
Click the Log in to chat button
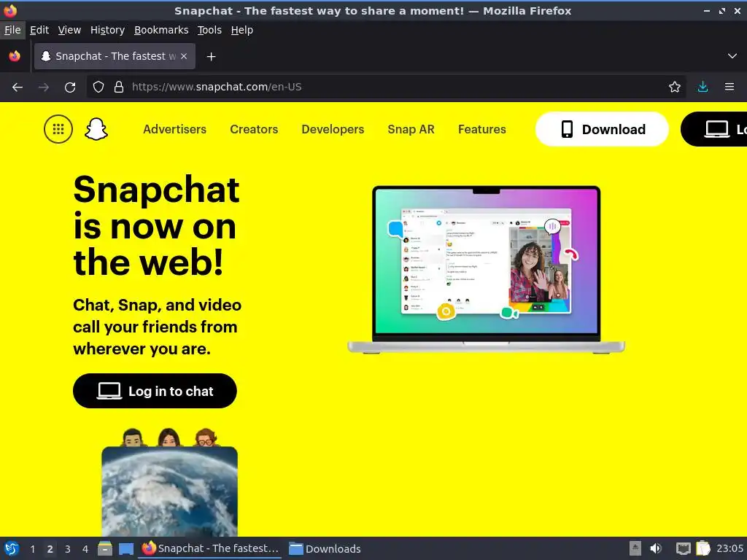pos(155,391)
